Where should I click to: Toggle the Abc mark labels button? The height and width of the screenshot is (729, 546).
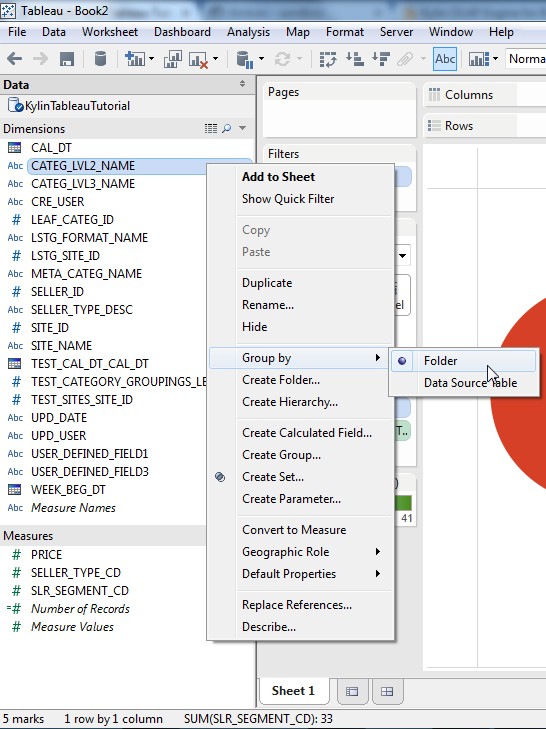pyautogui.click(x=445, y=59)
